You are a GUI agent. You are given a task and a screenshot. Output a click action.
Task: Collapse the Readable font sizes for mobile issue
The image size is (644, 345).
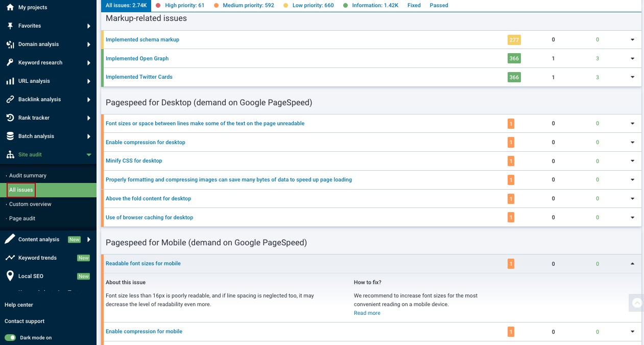[632, 263]
